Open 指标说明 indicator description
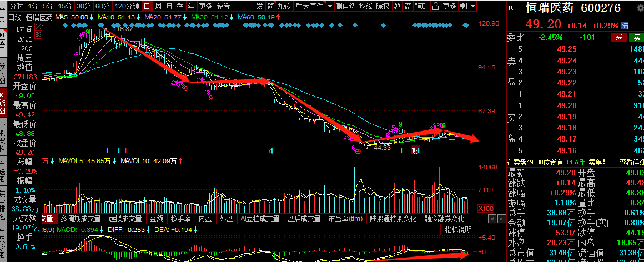Image resolution: width=644 pixels, height=262 pixels. 459,230
